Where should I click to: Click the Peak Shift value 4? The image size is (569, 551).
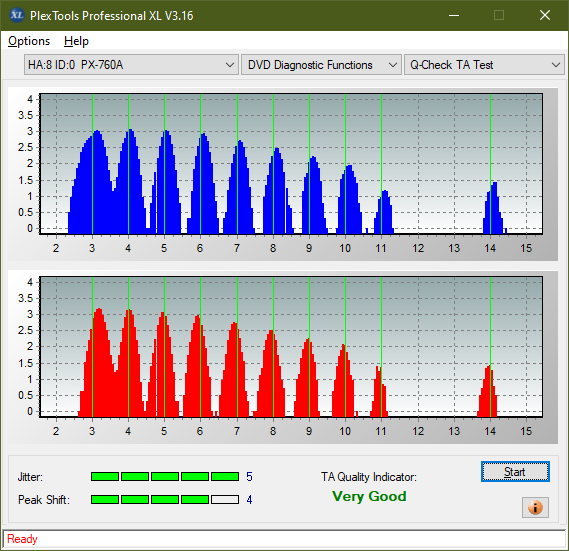[249, 500]
